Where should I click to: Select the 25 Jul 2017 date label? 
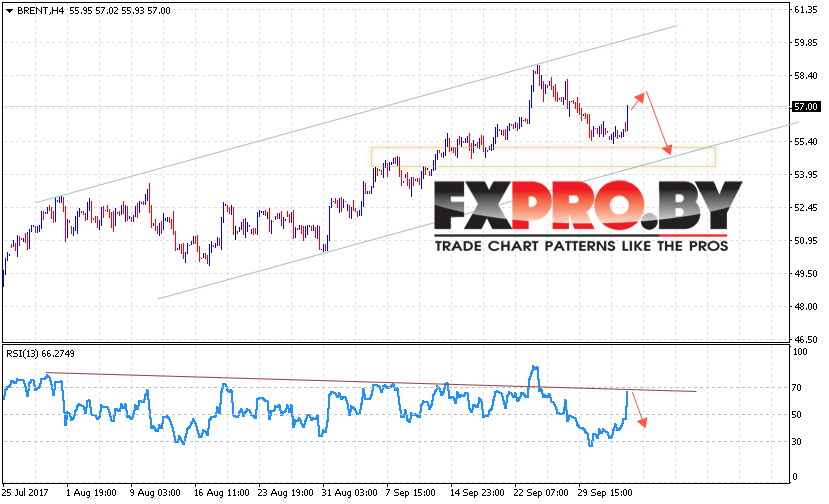pos(25,492)
